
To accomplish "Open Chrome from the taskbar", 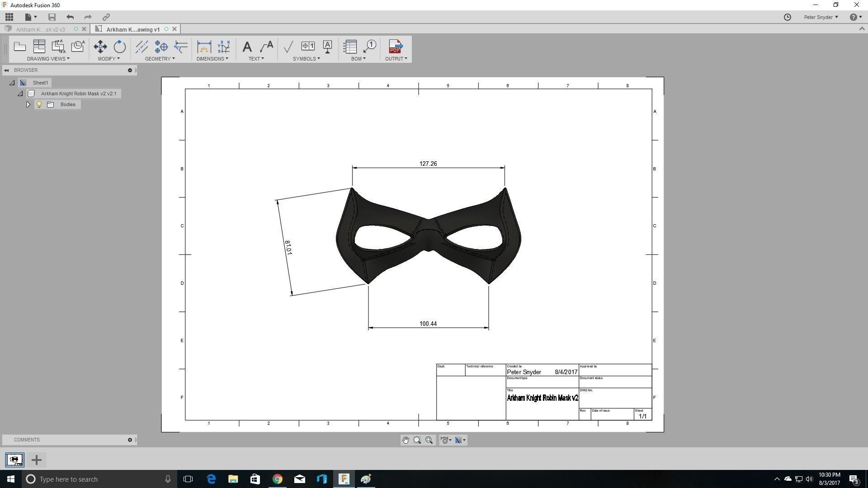I will [x=277, y=479].
